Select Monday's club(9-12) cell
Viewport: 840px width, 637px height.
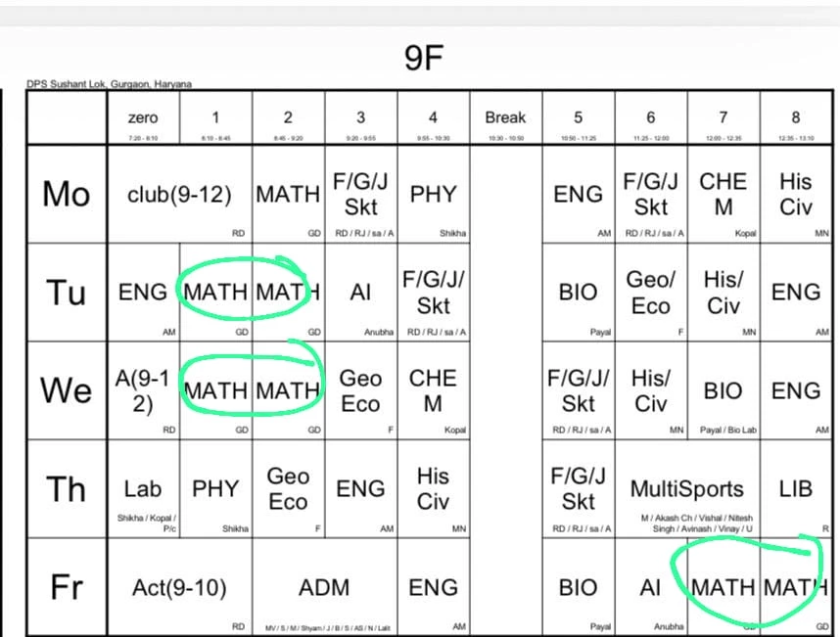(179, 194)
